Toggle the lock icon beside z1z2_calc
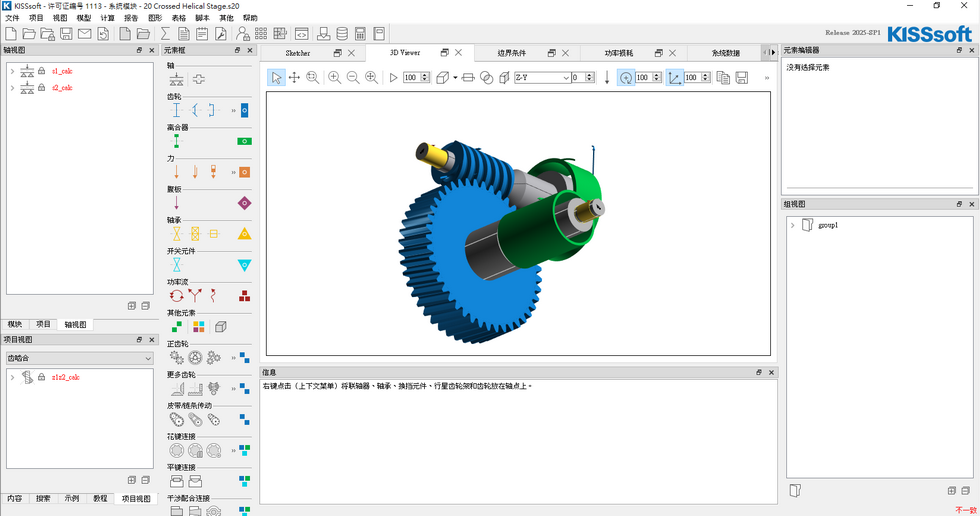The height and width of the screenshot is (516, 980). pos(41,377)
